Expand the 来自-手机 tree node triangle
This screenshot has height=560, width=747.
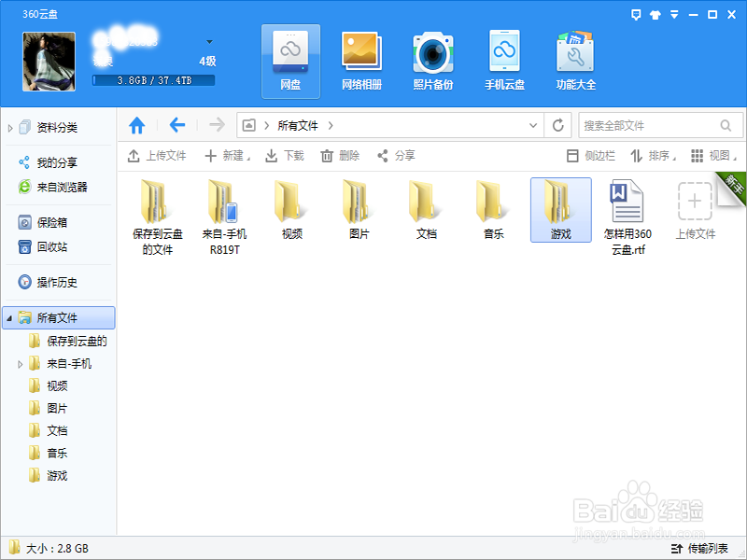click(20, 364)
